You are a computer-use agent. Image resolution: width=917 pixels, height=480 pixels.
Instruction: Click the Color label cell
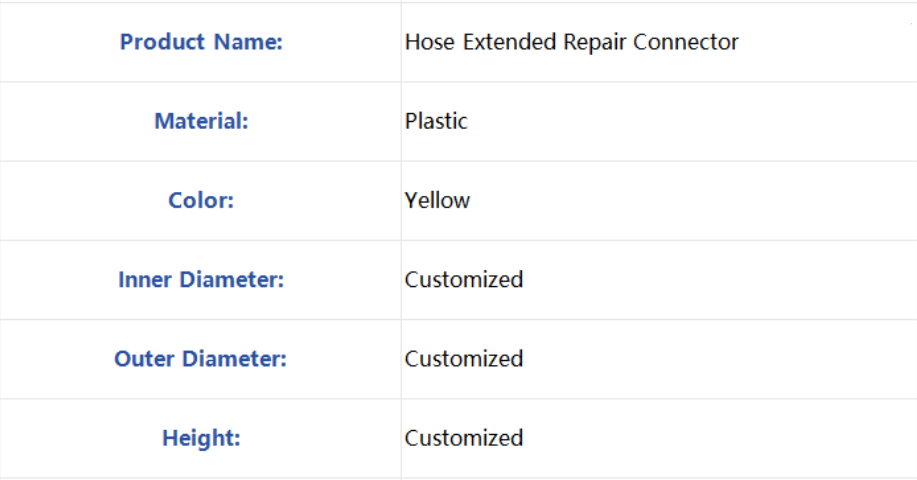point(201,201)
